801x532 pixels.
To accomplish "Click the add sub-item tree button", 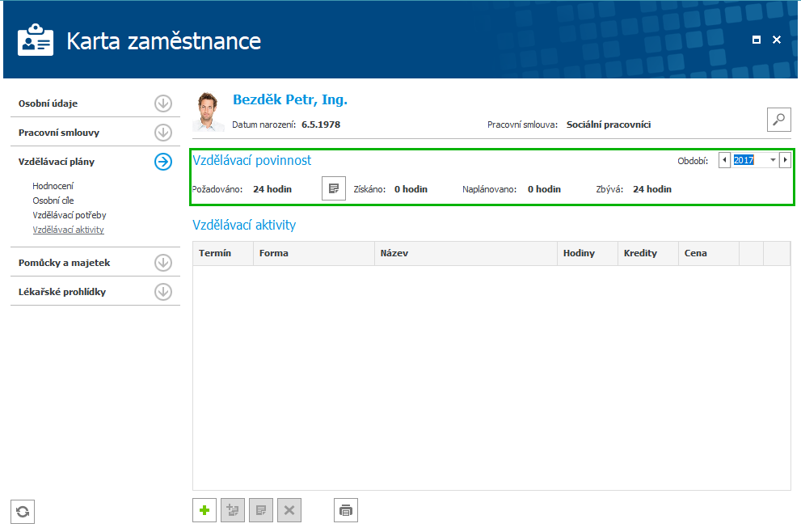I will pos(233,510).
